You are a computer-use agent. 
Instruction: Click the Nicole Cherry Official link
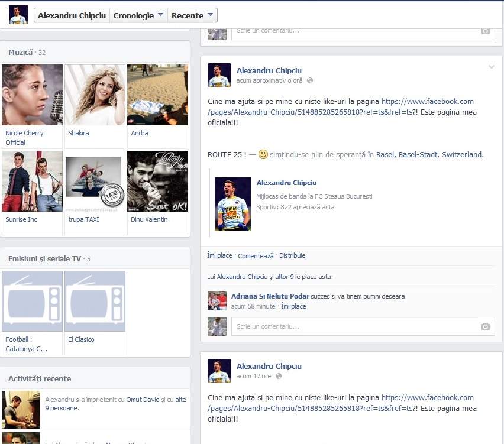24,138
